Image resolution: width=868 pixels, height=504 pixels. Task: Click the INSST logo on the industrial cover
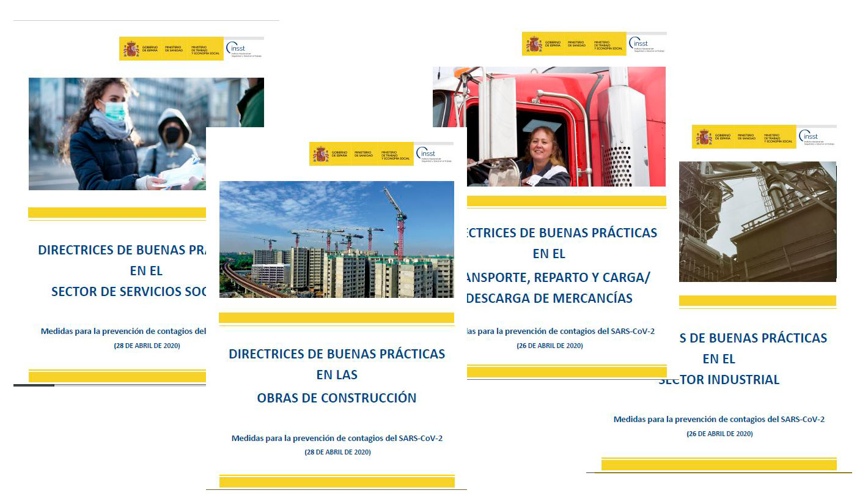coord(817,137)
